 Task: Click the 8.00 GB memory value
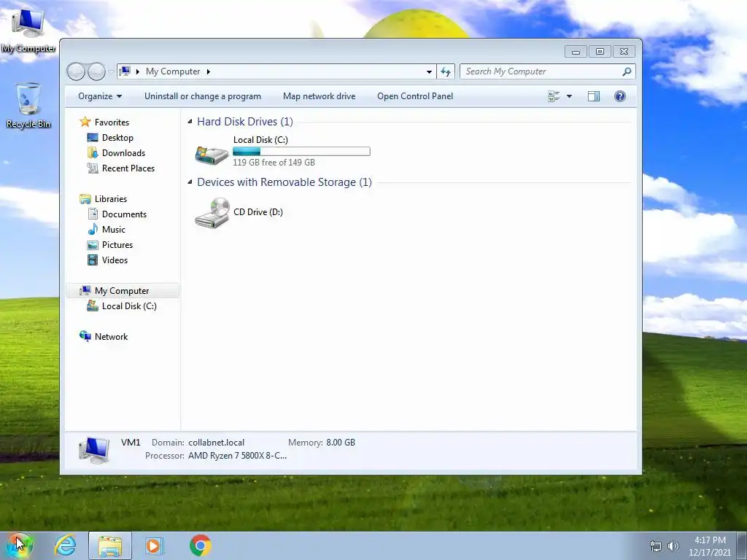tap(341, 443)
